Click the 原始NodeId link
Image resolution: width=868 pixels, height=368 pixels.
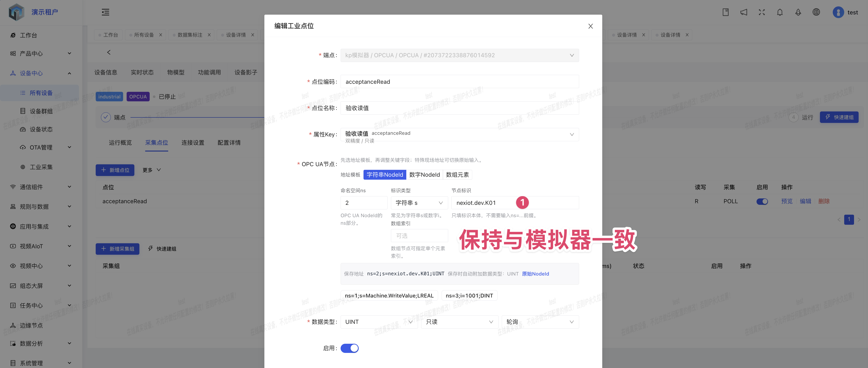coord(535,274)
